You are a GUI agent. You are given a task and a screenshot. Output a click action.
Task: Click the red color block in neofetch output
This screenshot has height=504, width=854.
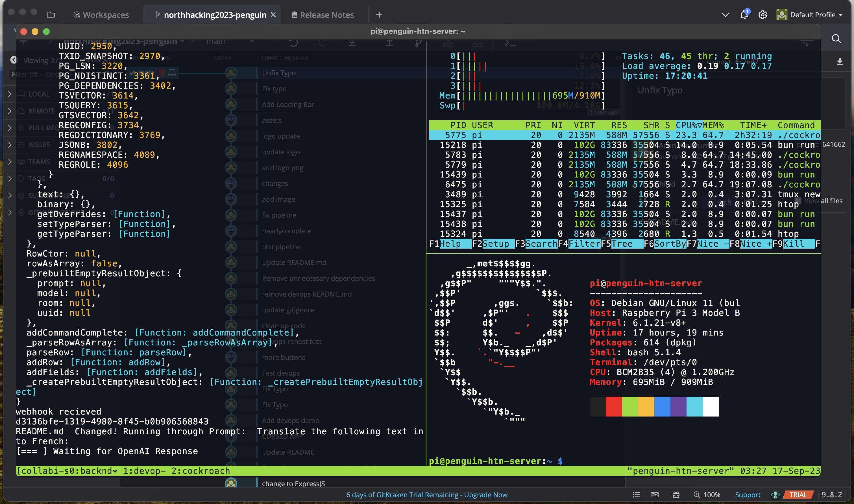pos(614,406)
